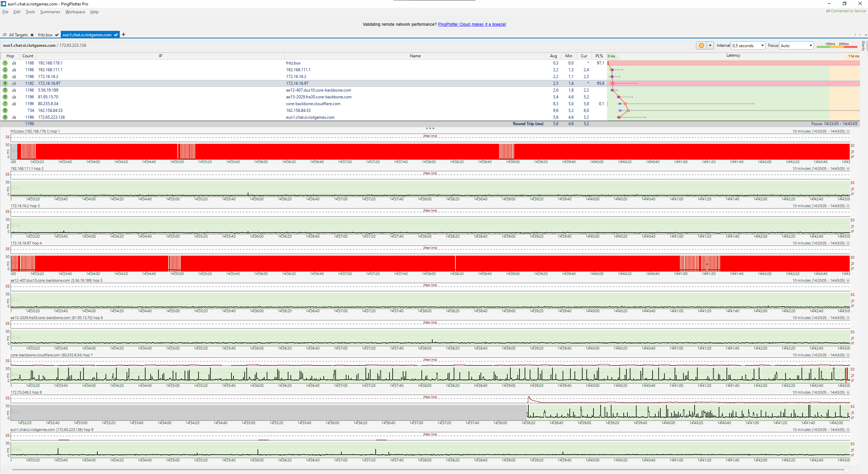Open the dropdown arrow beside the pause button

click(710, 45)
